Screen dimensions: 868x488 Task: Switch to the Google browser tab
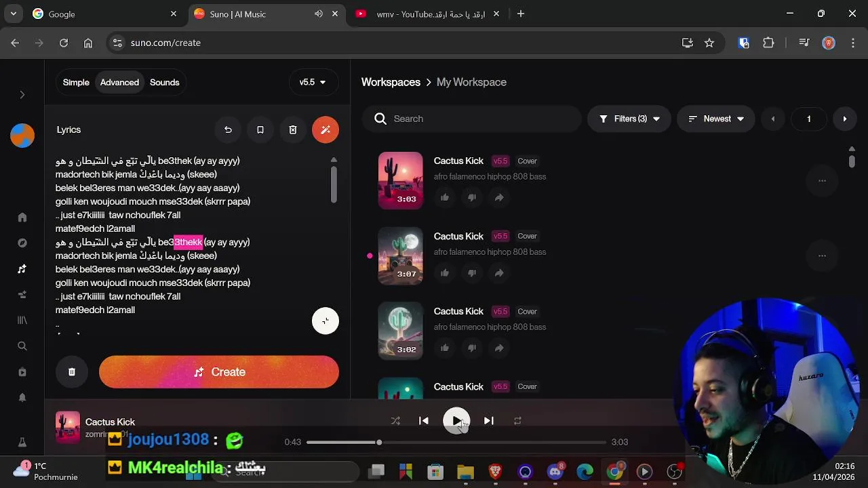tap(104, 14)
